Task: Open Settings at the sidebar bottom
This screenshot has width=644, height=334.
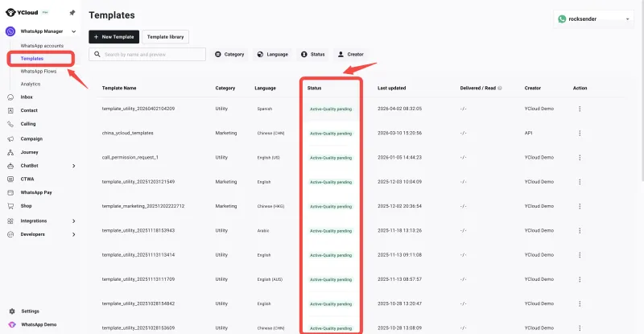Action: pyautogui.click(x=30, y=311)
